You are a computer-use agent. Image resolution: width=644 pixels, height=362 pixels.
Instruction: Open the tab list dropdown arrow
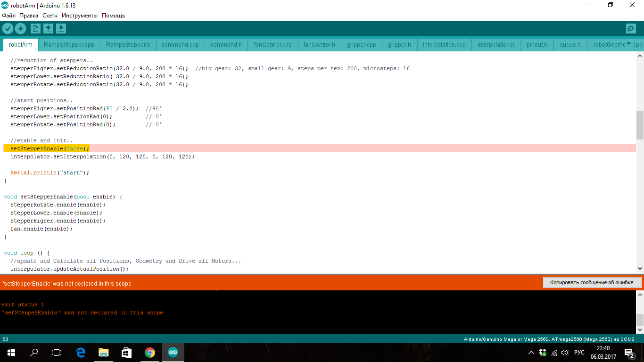click(x=628, y=44)
